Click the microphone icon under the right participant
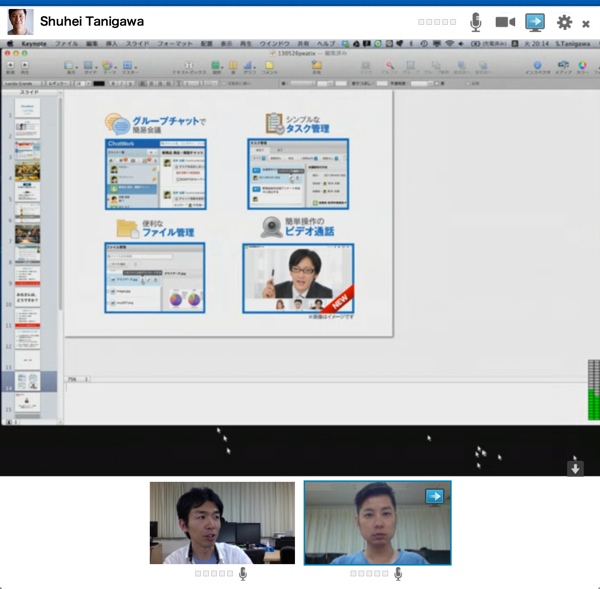Screen dimensions: 600x589 (x=398, y=574)
